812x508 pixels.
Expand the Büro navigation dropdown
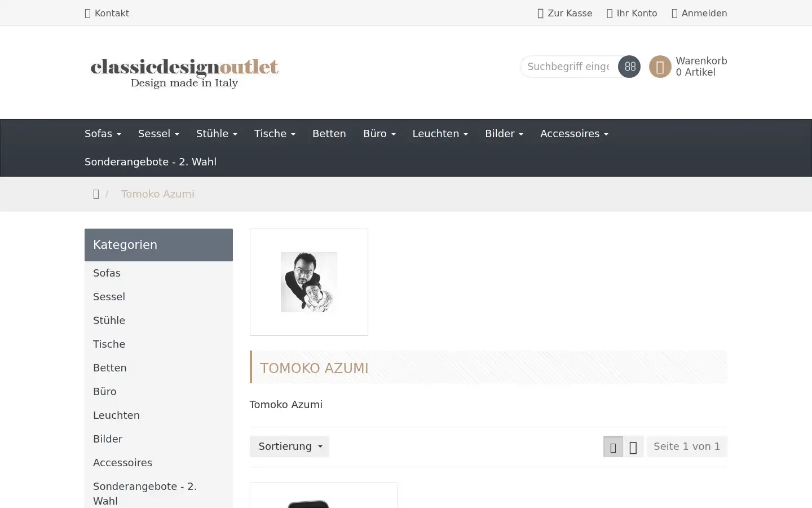(379, 134)
